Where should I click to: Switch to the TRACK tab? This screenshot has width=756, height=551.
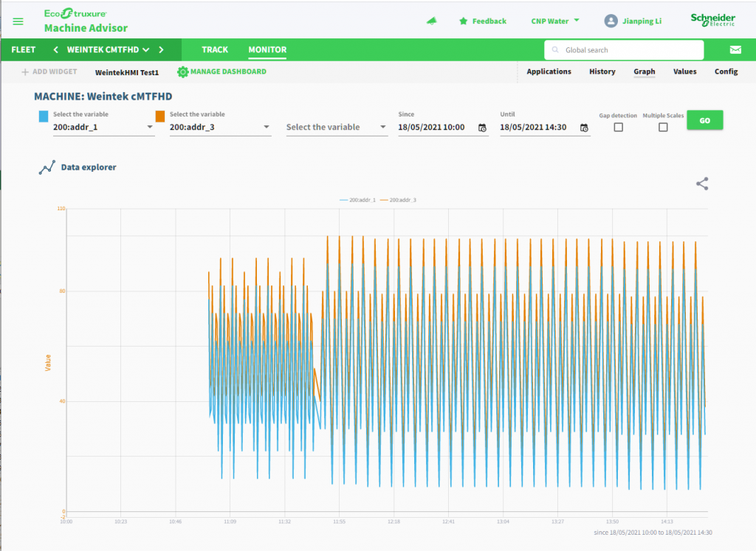click(x=215, y=49)
